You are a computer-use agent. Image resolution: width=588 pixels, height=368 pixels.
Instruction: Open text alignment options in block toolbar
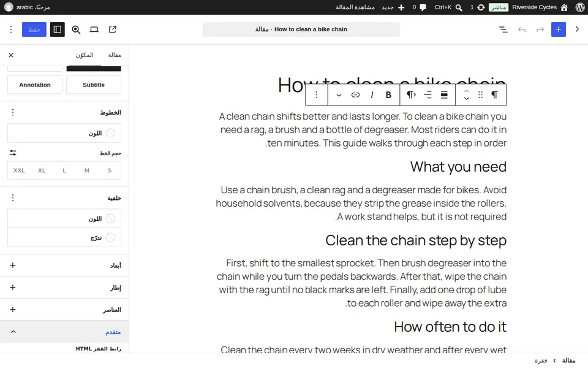click(x=428, y=94)
